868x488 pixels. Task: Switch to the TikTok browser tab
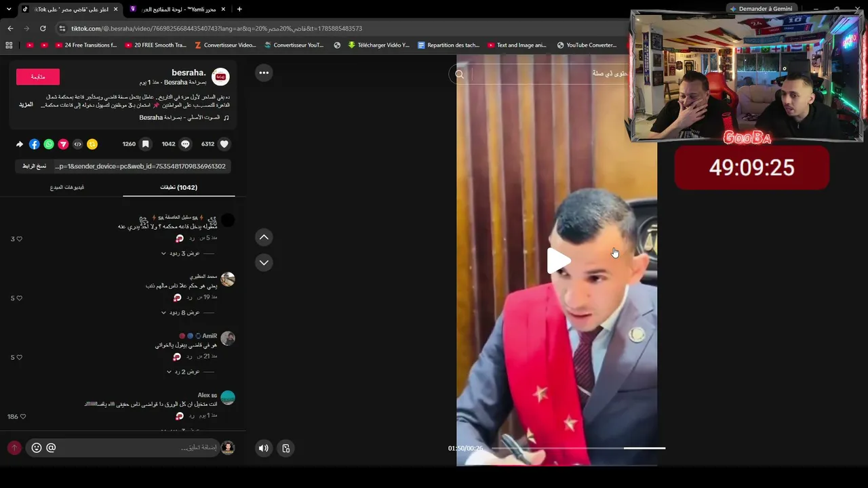click(70, 9)
